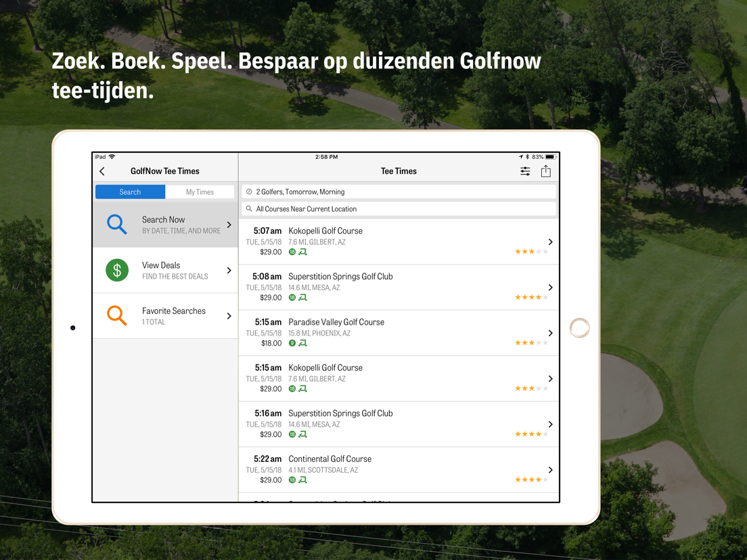Image resolution: width=747 pixels, height=560 pixels.
Task: Click the 2:58 PM clock in status bar
Action: (x=326, y=157)
